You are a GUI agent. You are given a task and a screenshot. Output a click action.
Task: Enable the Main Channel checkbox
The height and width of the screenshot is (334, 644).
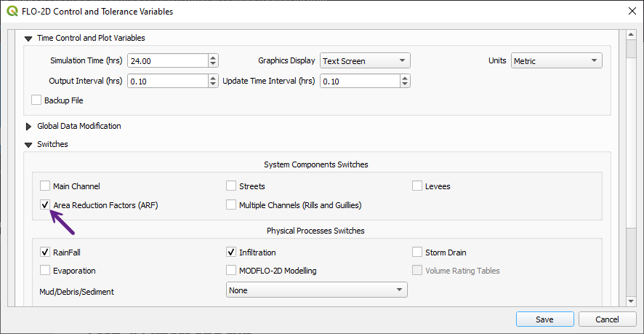click(x=46, y=186)
